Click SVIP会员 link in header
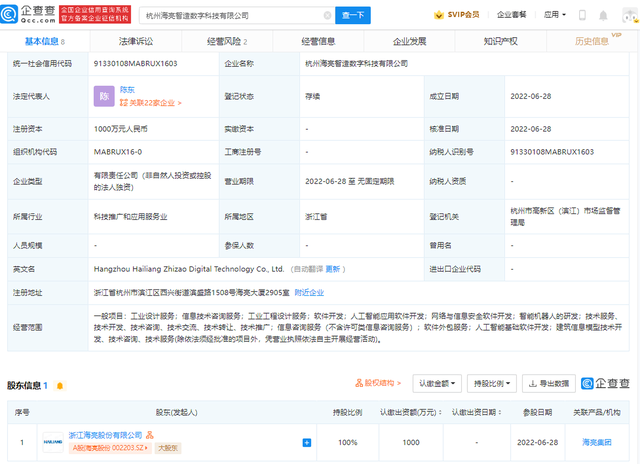Screen dimensions: 640x464 coord(463,15)
